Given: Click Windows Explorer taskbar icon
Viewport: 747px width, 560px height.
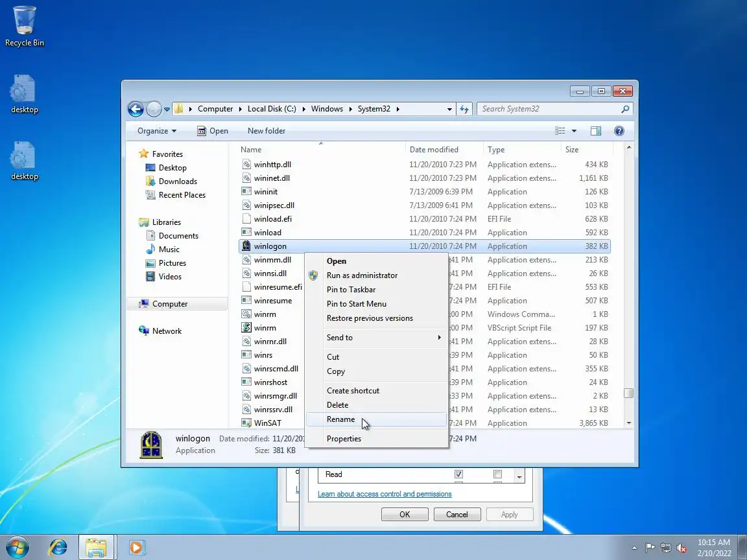Looking at the screenshot, I should pyautogui.click(x=96, y=547).
